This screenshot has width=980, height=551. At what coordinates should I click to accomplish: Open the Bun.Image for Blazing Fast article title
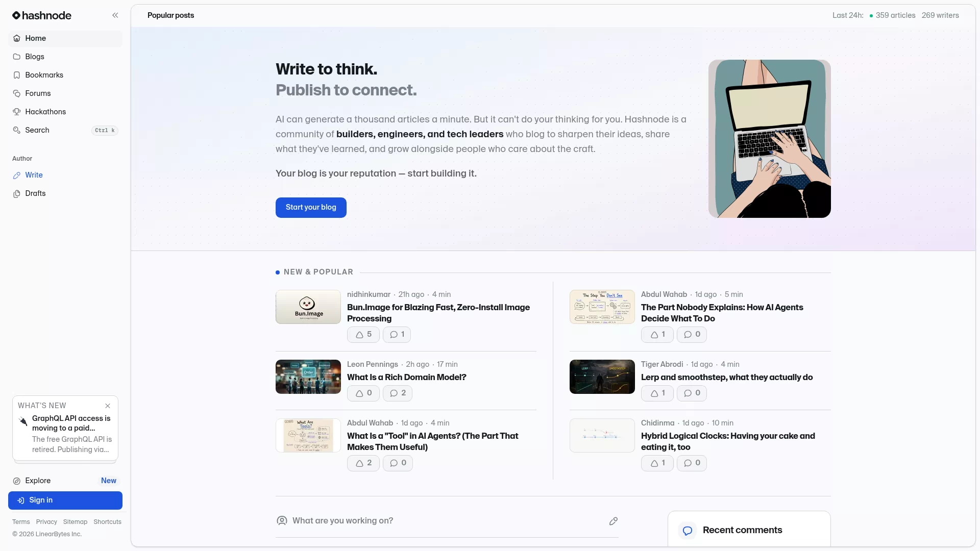coord(438,313)
